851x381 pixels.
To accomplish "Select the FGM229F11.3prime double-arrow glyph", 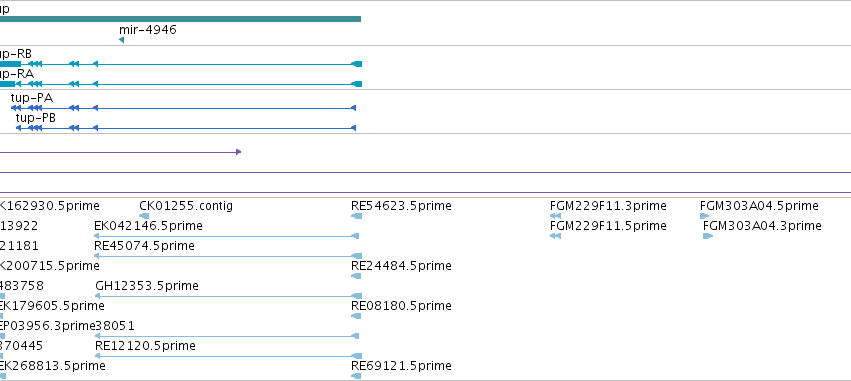I will click(x=555, y=216).
